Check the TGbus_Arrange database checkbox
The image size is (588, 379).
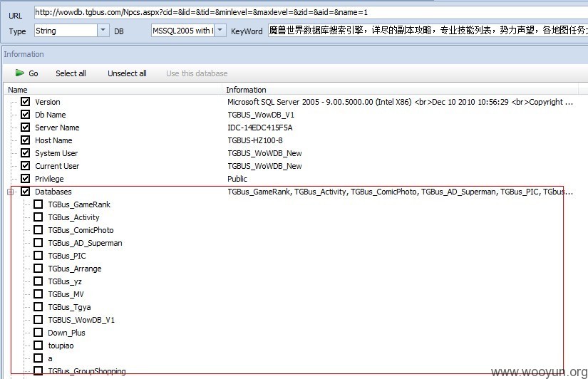click(38, 268)
